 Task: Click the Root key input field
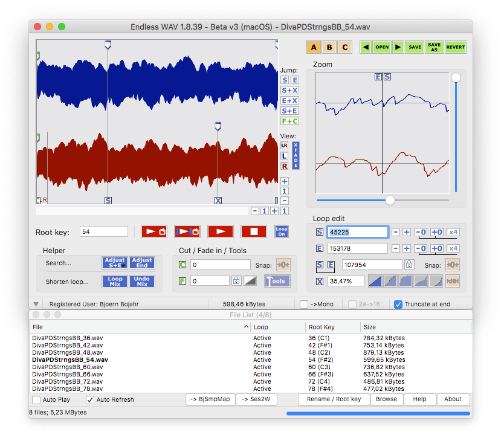click(104, 232)
